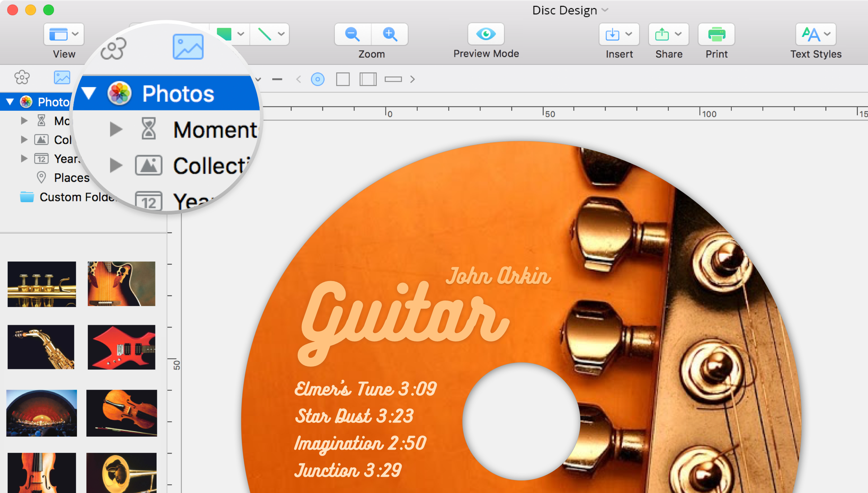Click the Years calendar icon
The height and width of the screenshot is (493, 868).
(42, 159)
